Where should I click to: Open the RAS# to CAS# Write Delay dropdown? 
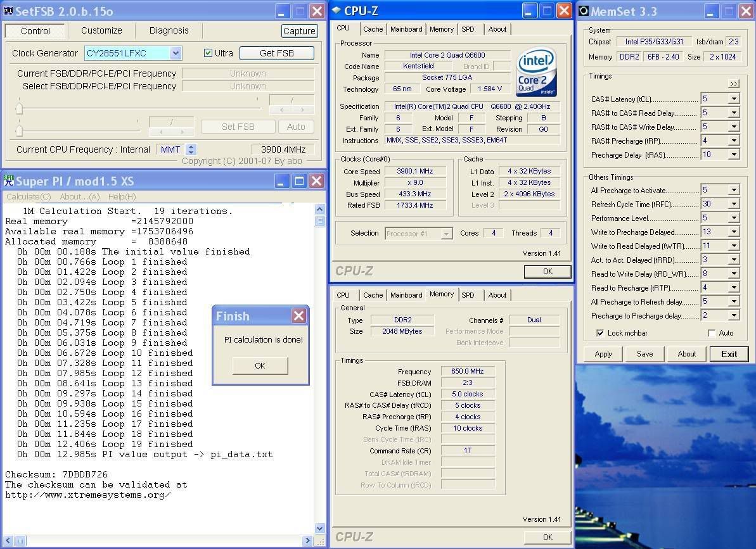[734, 127]
